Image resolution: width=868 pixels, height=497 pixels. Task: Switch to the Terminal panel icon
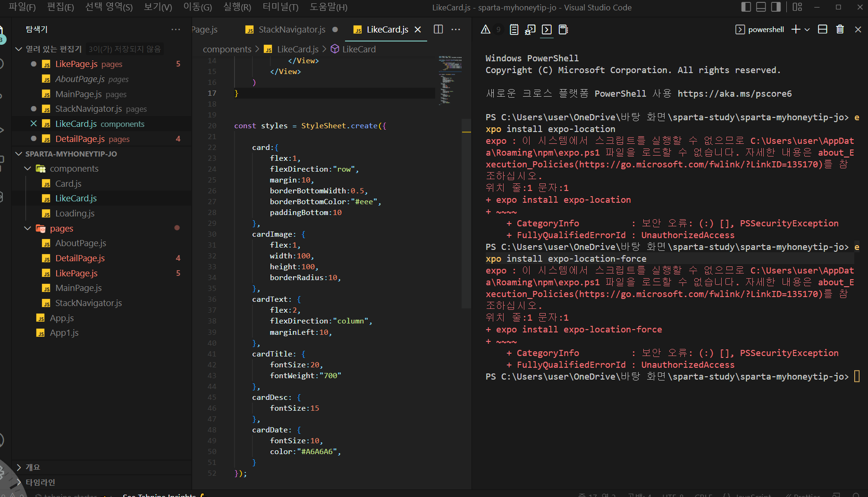point(547,29)
